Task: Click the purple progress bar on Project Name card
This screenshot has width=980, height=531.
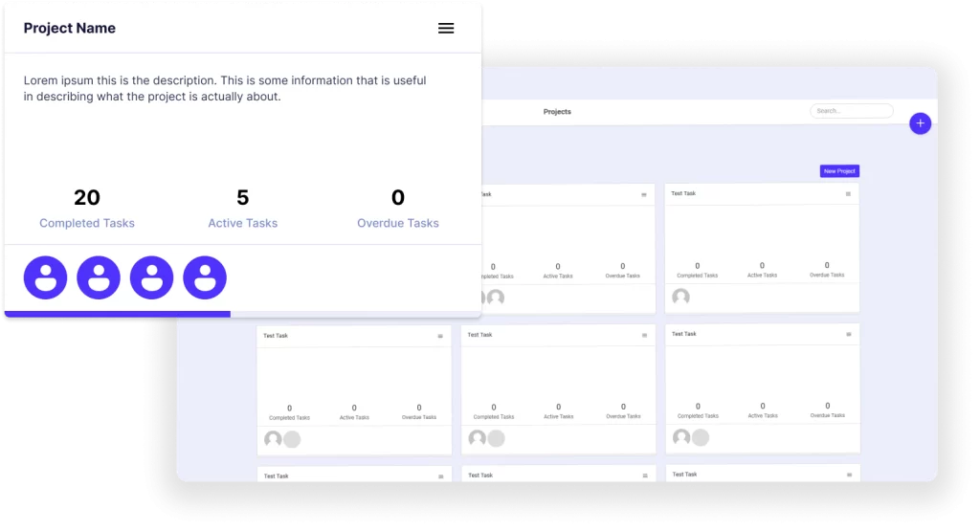Action: point(117,314)
